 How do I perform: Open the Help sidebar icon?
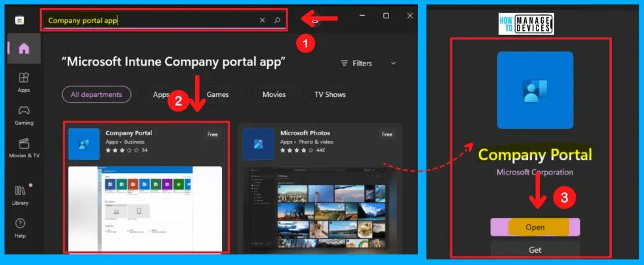pos(20,228)
